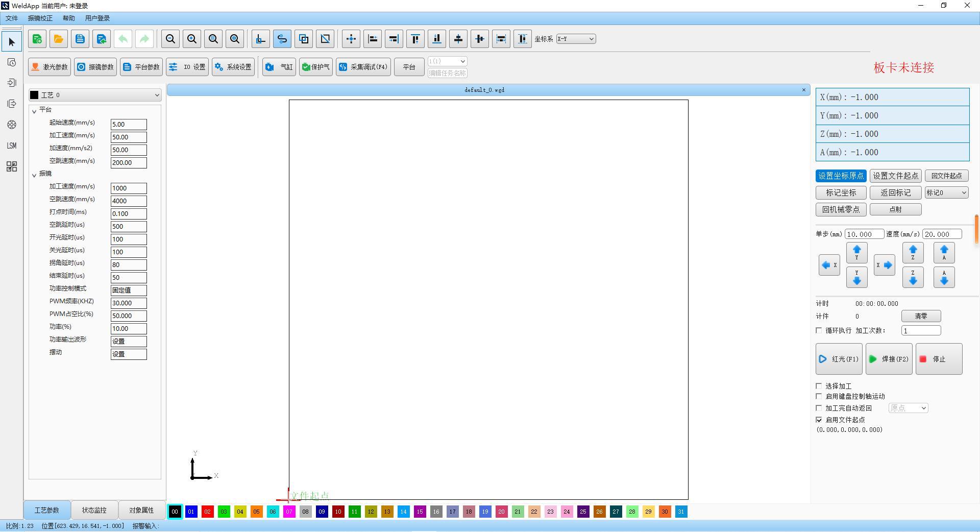Uncheck the 启用文件起点 checkbox
This screenshot has width=980, height=532.
click(819, 420)
